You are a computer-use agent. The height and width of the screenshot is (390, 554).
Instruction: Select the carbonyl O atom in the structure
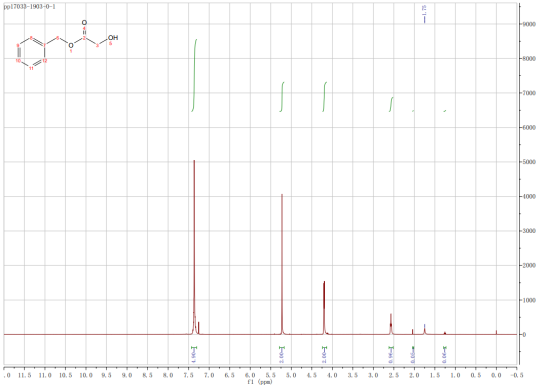(x=84, y=23)
